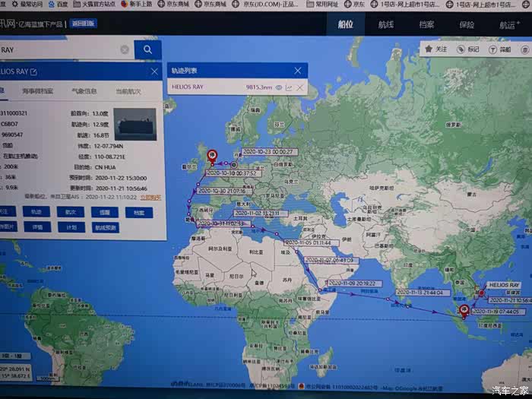The height and width of the screenshot is (399, 532).
Task: Click the 2020-11-13 21:44:04 track timestamp
Action: (423, 292)
